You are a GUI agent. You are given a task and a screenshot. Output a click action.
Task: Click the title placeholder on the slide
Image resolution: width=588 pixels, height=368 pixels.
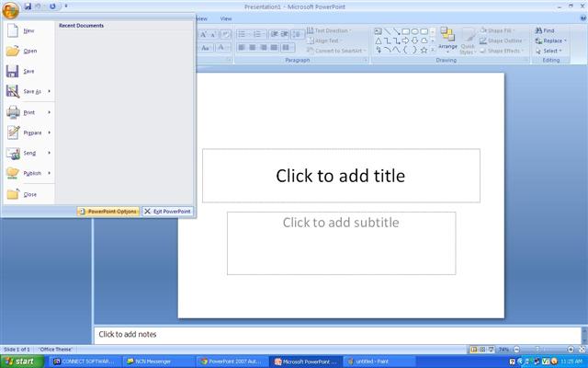click(x=341, y=176)
